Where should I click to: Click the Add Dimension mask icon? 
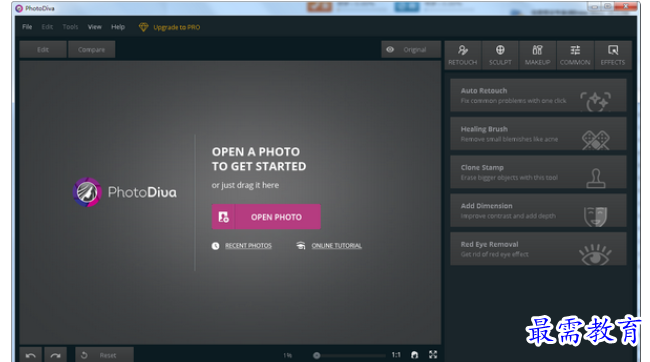(595, 216)
